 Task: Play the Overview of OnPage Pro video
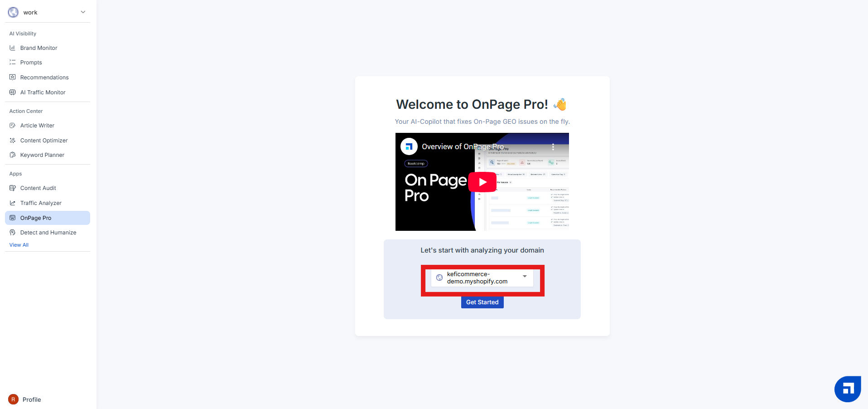coord(482,182)
